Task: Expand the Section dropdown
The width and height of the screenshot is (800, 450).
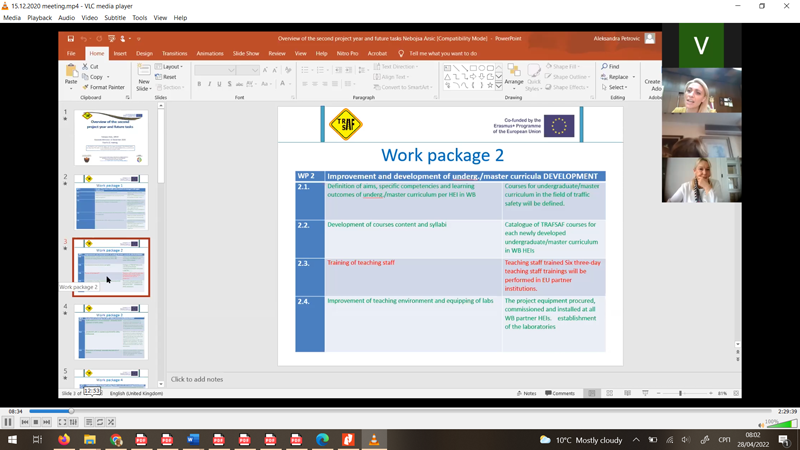Action: (x=170, y=87)
